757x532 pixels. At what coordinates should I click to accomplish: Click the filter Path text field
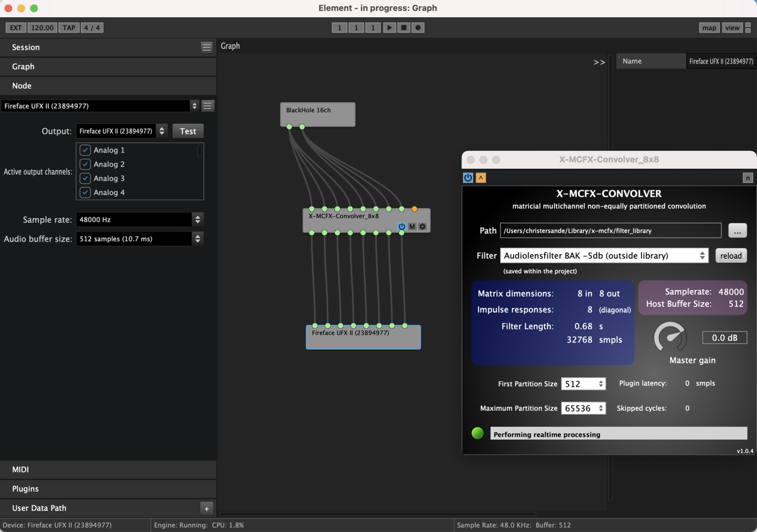click(611, 231)
